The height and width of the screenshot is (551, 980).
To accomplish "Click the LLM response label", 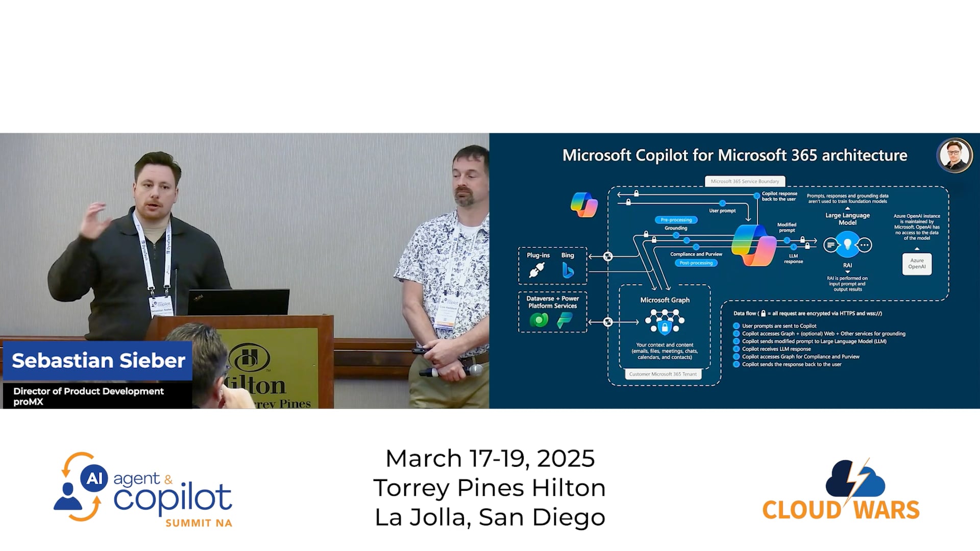I will point(793,259).
